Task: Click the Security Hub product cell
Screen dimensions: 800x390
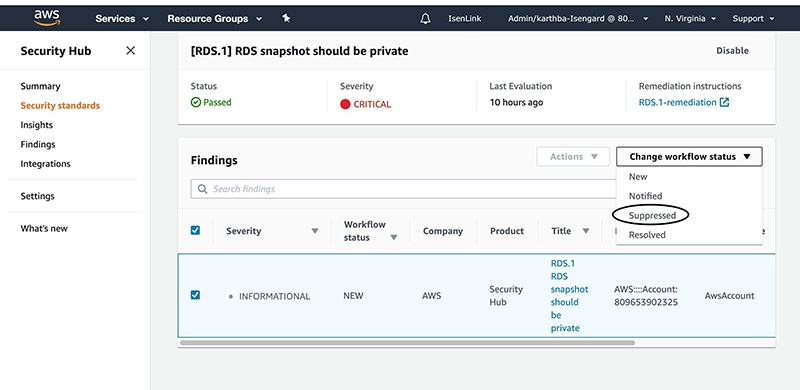Action: (x=506, y=296)
